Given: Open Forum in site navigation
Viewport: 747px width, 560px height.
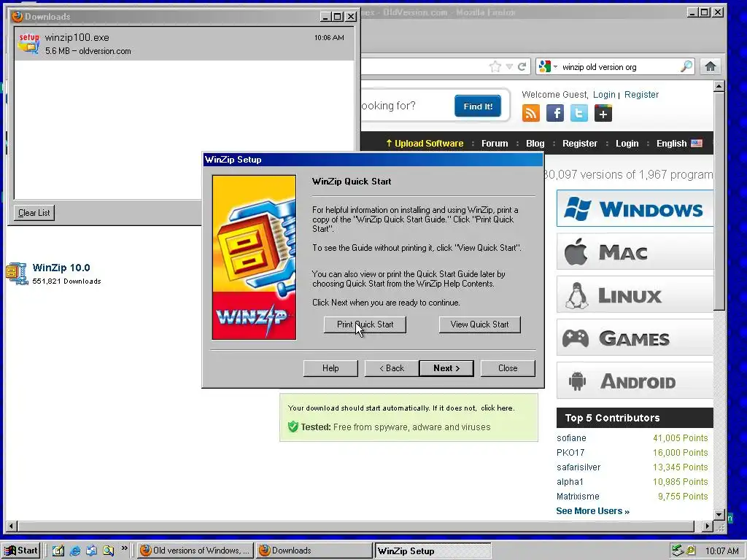Looking at the screenshot, I should click(495, 144).
